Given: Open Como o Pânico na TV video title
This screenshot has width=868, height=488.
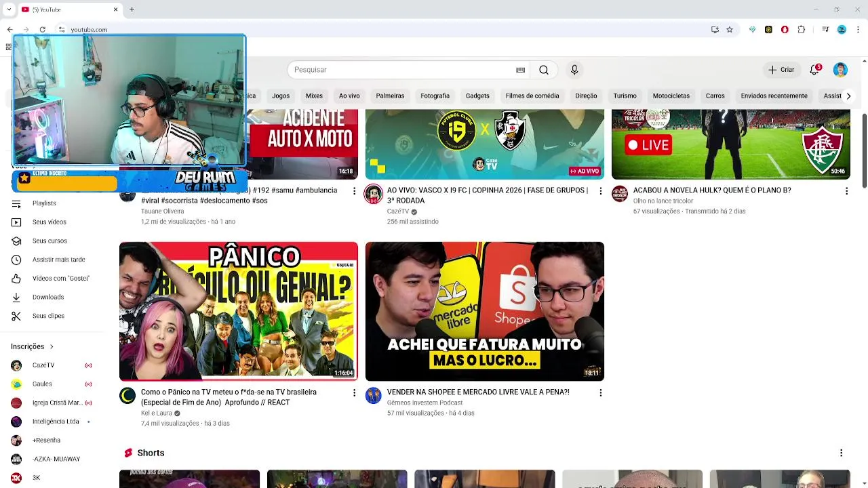Looking at the screenshot, I should 229,397.
